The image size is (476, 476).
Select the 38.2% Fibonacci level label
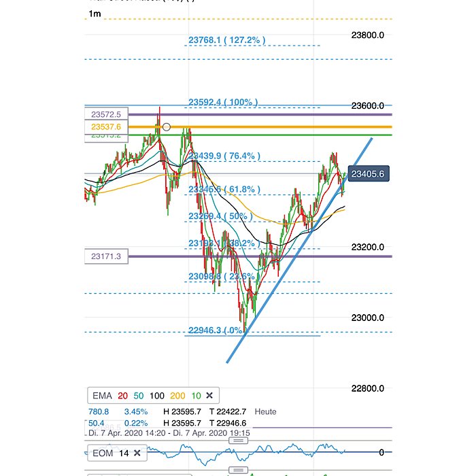pos(224,243)
